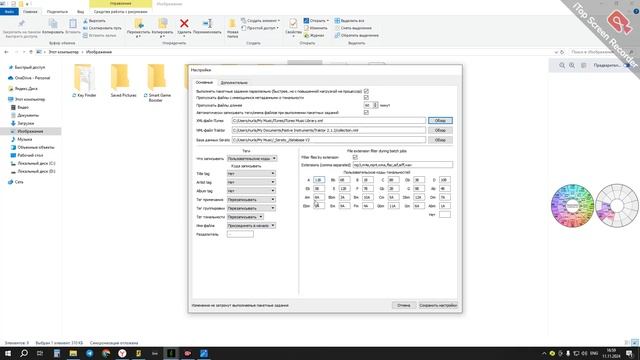Toggle skip files with existing key metadata
640x360 pixels.
[x=366, y=98]
